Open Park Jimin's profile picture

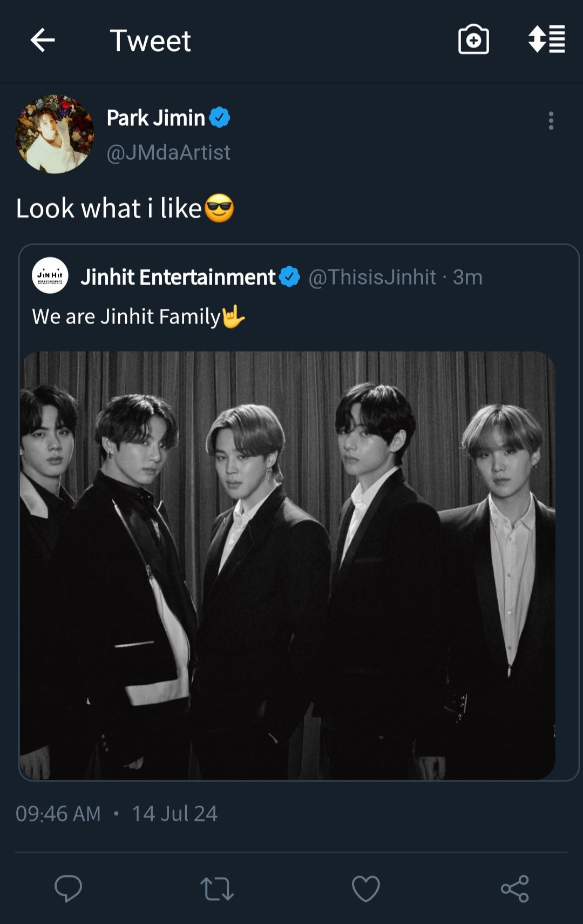55,134
